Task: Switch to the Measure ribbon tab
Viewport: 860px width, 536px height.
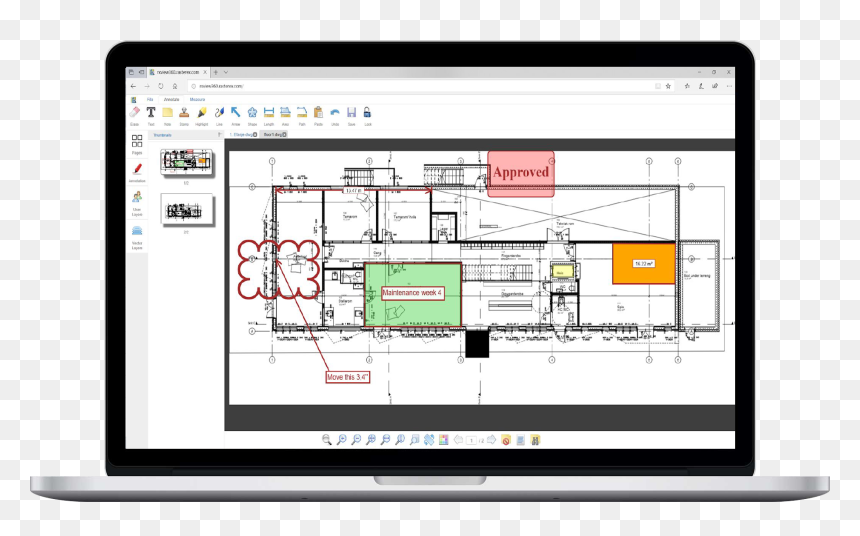Action: pos(197,99)
